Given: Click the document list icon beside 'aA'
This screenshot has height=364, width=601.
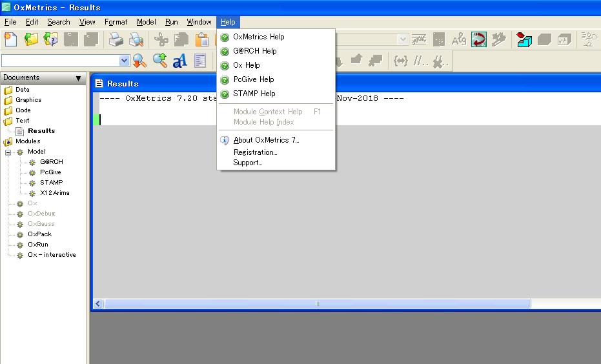Looking at the screenshot, I should [200, 61].
